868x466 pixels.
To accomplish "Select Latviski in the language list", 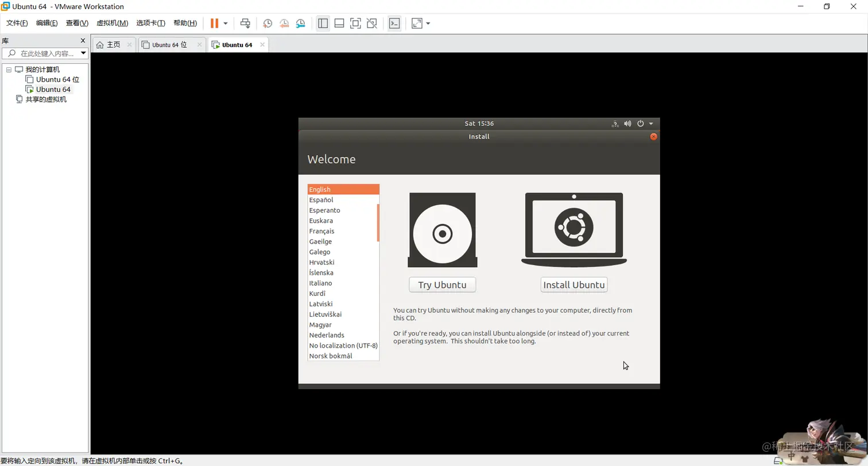I will pyautogui.click(x=342, y=304).
